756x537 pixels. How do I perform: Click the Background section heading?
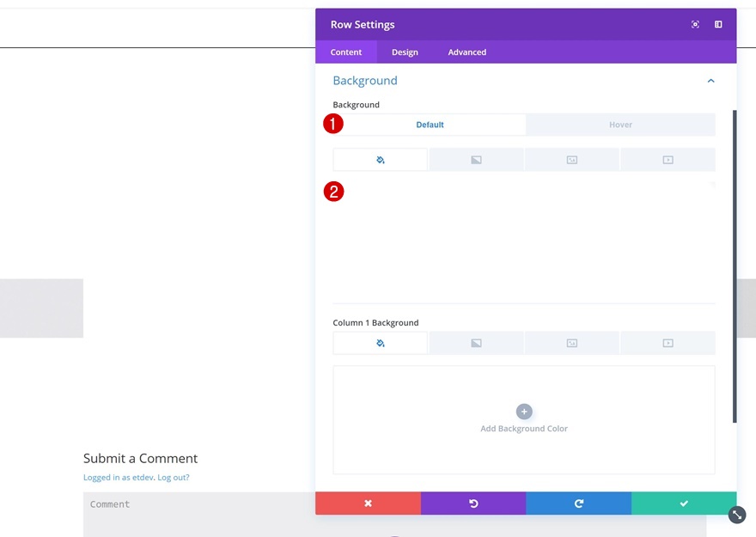[x=365, y=81]
